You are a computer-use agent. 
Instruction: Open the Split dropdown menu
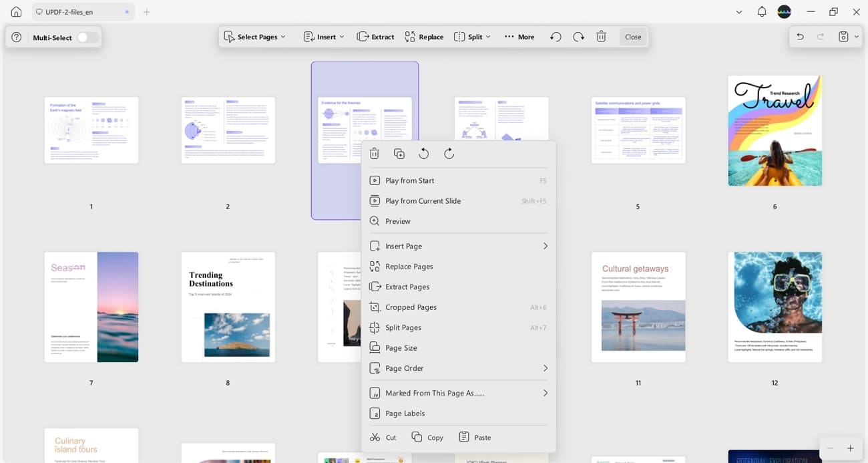[472, 37]
